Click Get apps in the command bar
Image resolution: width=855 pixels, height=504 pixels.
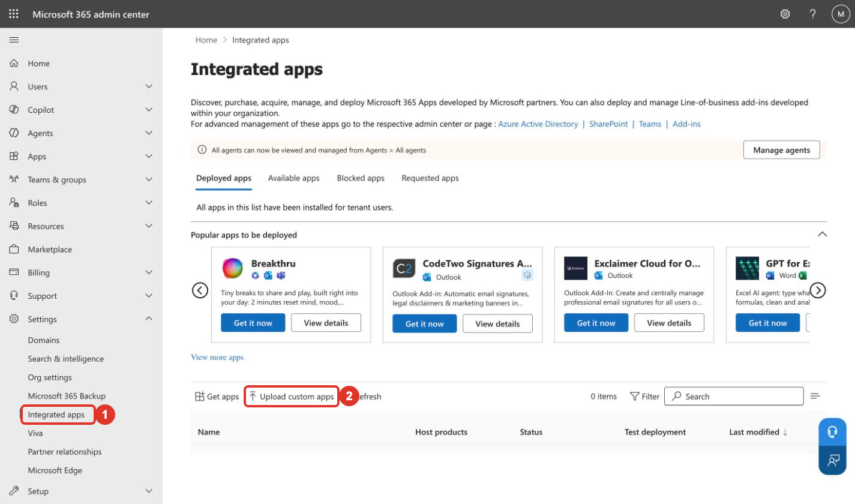pos(217,397)
